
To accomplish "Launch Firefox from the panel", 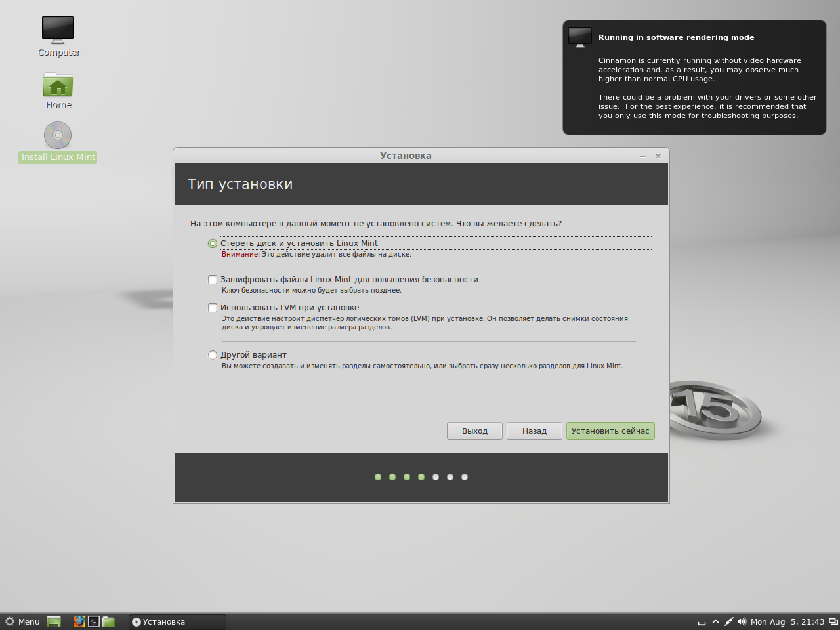I will (x=79, y=621).
